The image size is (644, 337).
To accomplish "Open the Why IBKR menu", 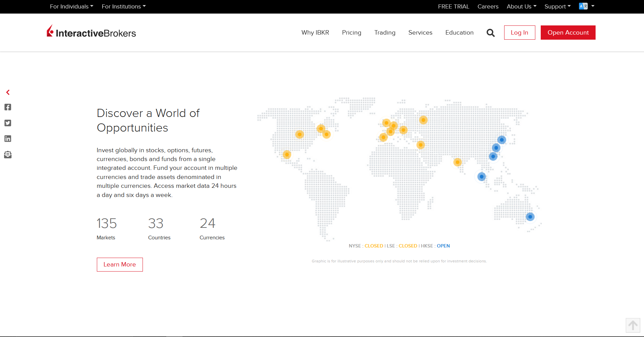I will pyautogui.click(x=315, y=33).
